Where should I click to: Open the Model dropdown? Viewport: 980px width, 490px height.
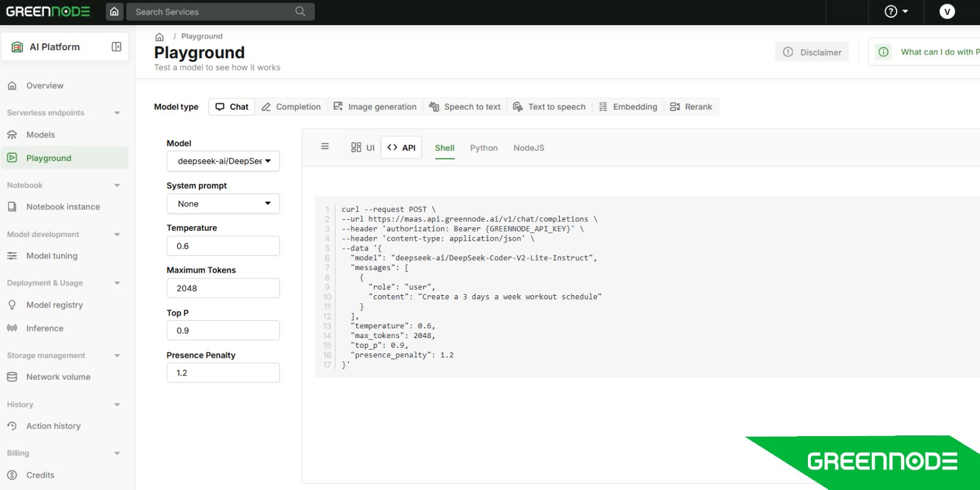tap(223, 161)
